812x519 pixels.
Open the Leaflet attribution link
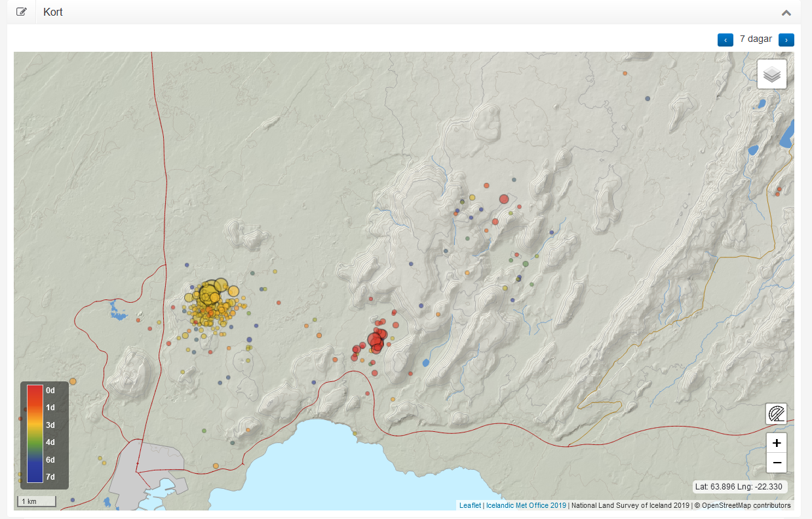[470, 505]
